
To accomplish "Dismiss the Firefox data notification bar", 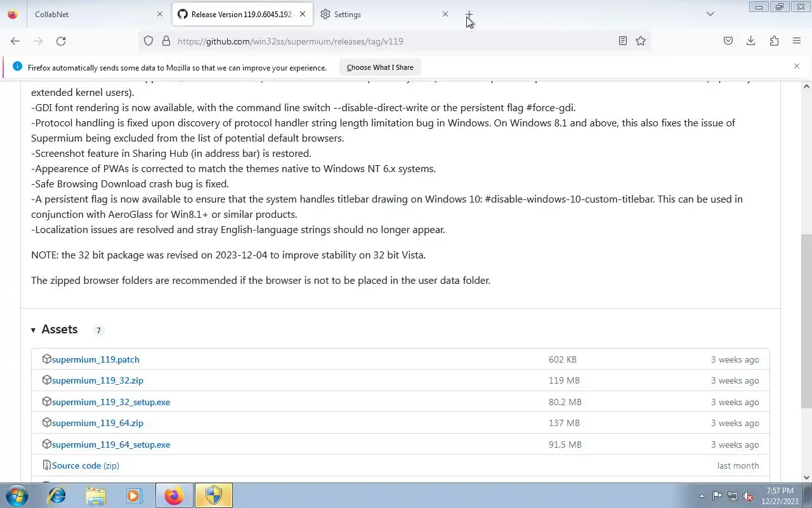I will point(797,66).
